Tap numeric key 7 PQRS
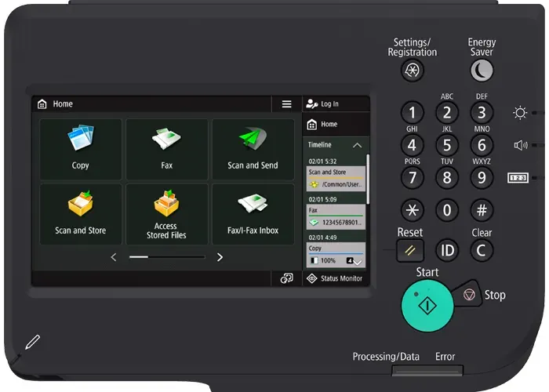 tap(412, 178)
